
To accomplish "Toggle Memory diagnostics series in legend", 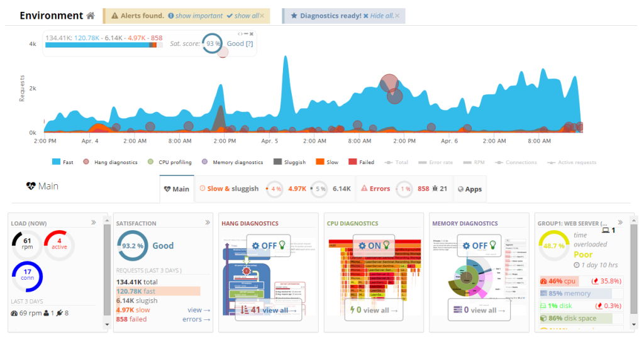I will point(232,162).
